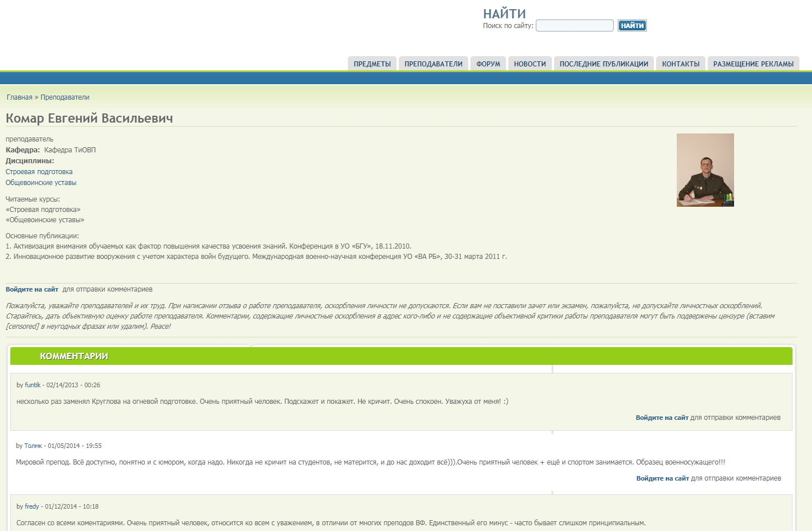
Task: Click the first publication about Активизация внимания
Action: 209,246
